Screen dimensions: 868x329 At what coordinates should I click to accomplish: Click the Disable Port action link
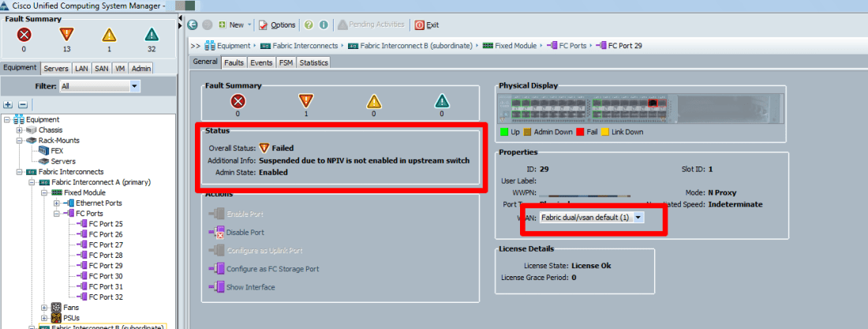point(244,233)
